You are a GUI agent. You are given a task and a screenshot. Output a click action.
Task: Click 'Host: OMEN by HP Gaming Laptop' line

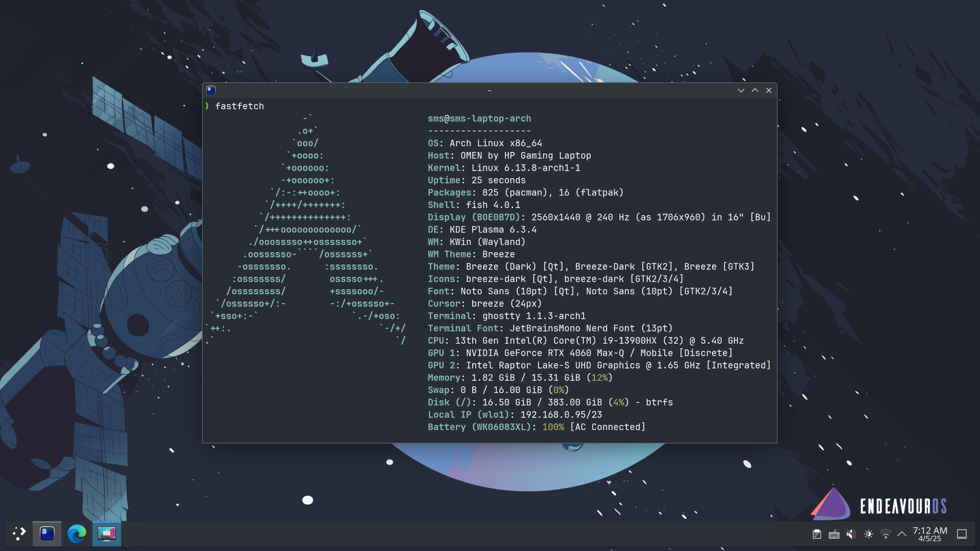(509, 156)
